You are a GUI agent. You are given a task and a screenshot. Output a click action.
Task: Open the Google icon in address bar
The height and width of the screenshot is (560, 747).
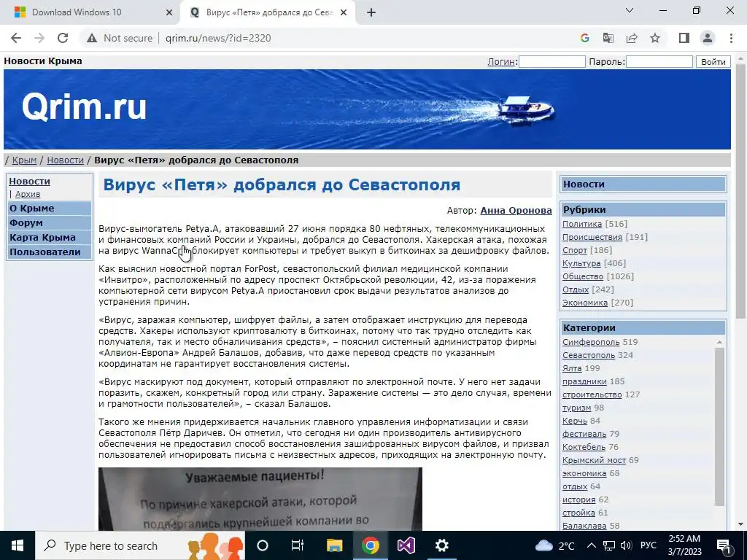point(584,38)
